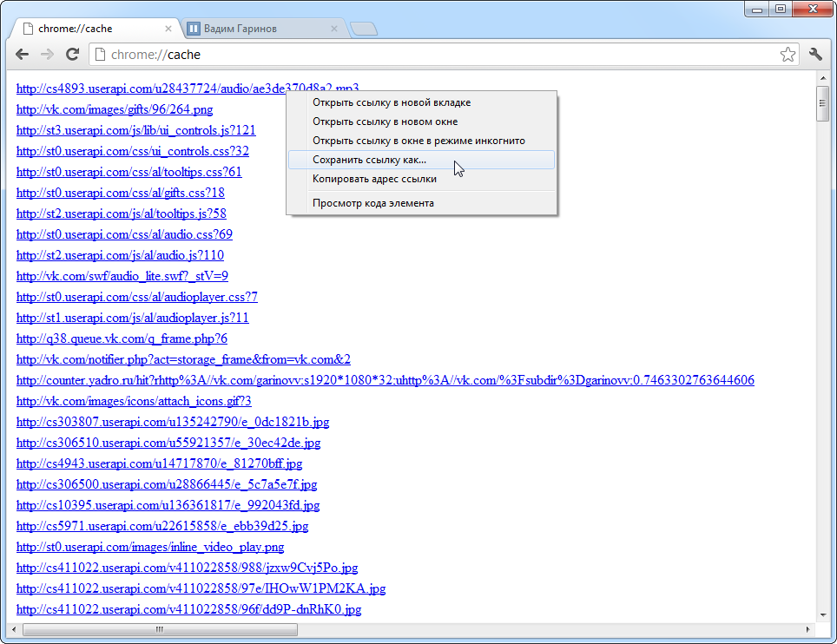Open the notifier.php storage_frame link
The width and height of the screenshot is (837, 644).
[x=183, y=359]
